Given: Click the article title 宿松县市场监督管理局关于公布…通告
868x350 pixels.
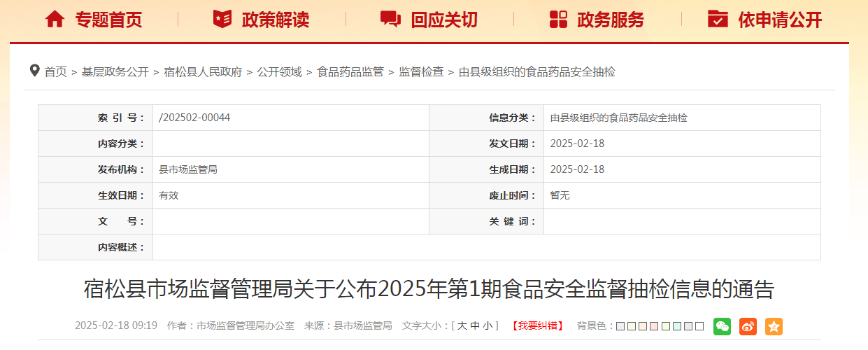Looking at the screenshot, I should click(x=429, y=289).
